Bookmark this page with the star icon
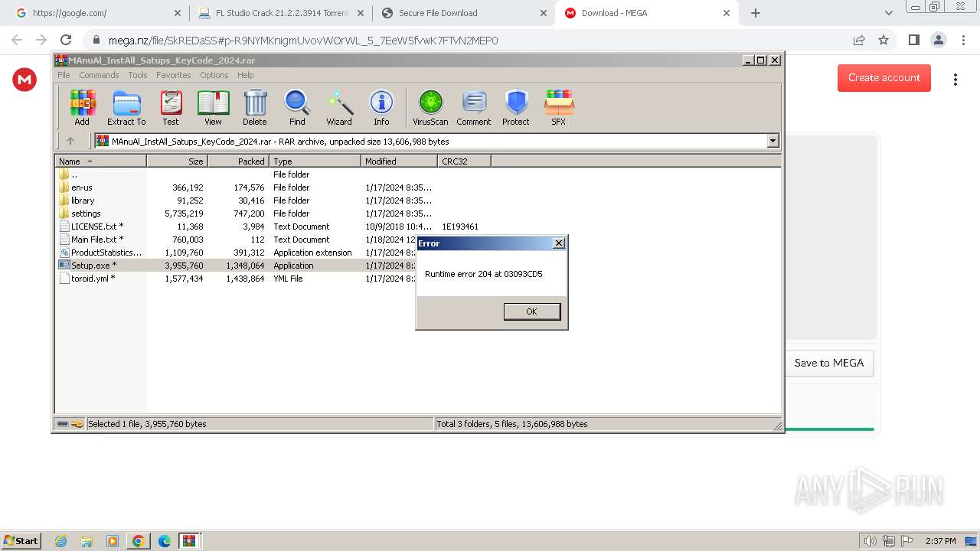Viewport: 980px width, 551px height. [x=884, y=40]
